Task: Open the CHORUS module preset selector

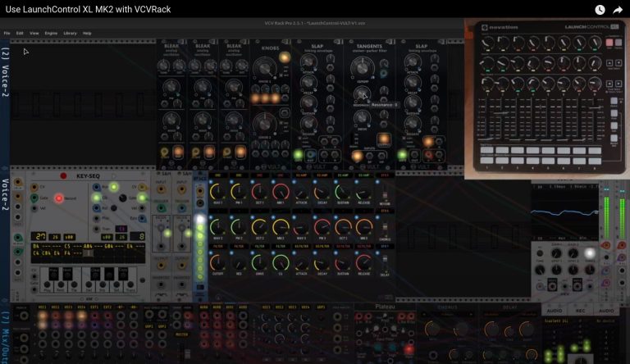Action: 447,315
